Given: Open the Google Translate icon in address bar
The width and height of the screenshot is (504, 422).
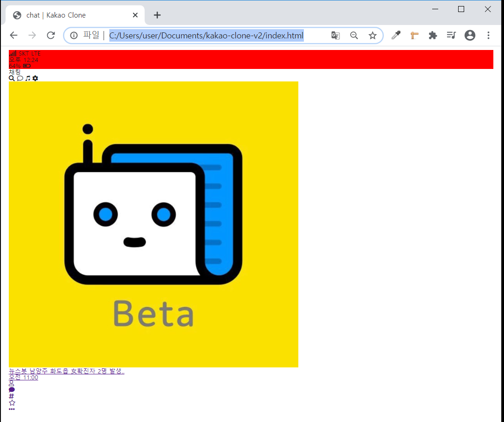Looking at the screenshot, I should coord(335,35).
